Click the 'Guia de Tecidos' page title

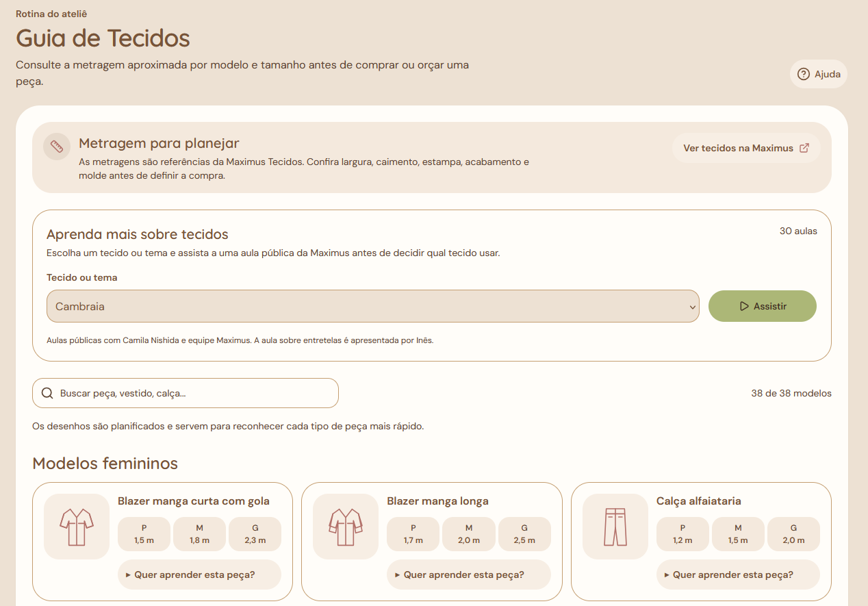(x=103, y=38)
